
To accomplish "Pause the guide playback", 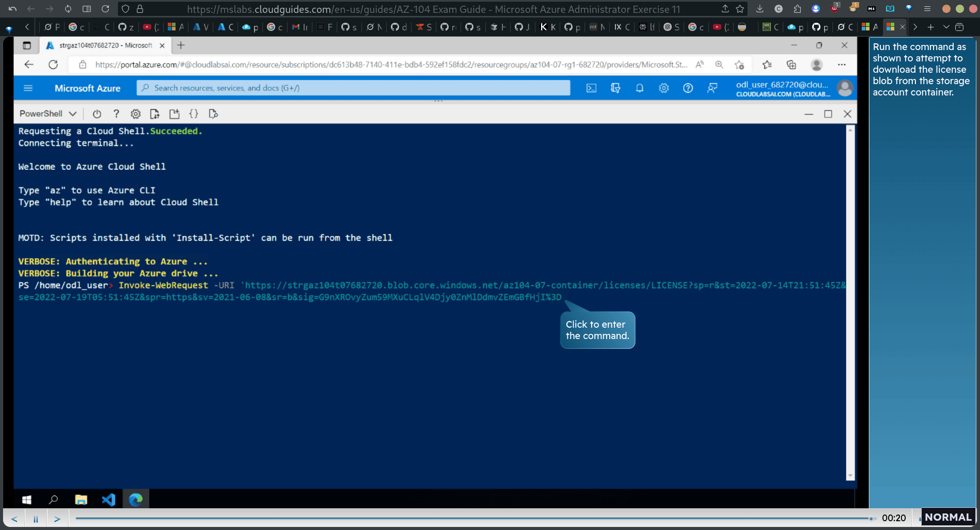I will coord(36,519).
